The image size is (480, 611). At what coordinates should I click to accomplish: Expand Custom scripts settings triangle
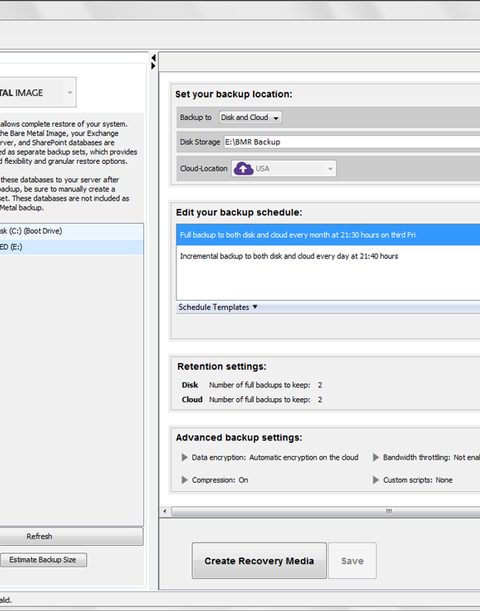[x=376, y=480]
